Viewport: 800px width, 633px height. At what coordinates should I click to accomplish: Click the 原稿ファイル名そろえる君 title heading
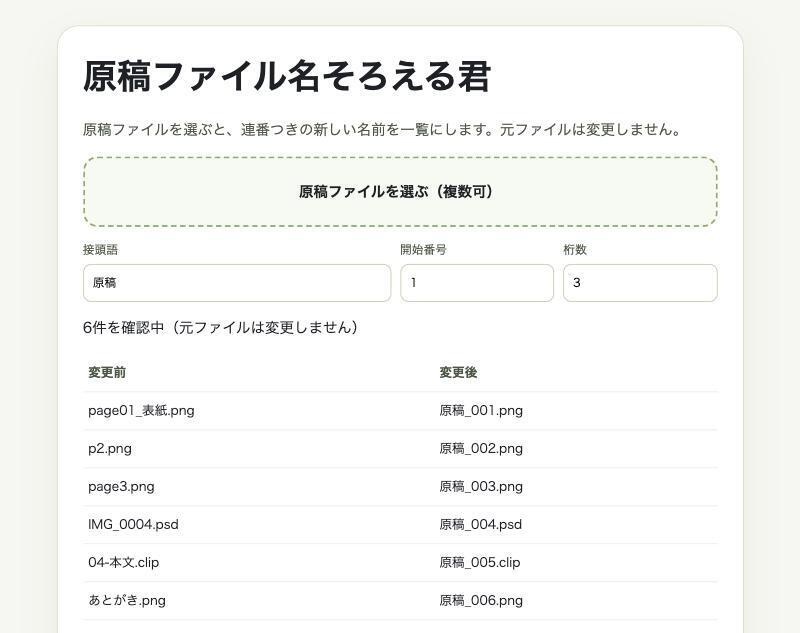287,77
